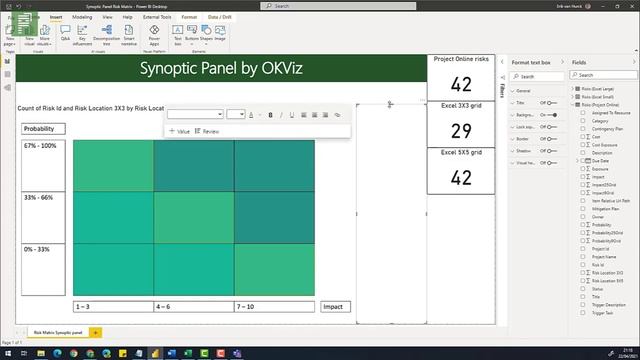Image resolution: width=640 pixels, height=360 pixels.
Task: Change font color in text toolbar
Action: point(251,115)
